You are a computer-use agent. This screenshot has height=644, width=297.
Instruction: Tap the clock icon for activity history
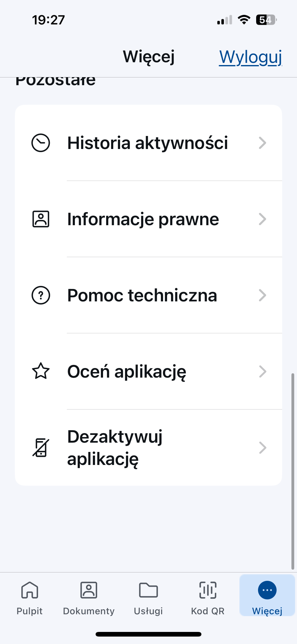[41, 143]
